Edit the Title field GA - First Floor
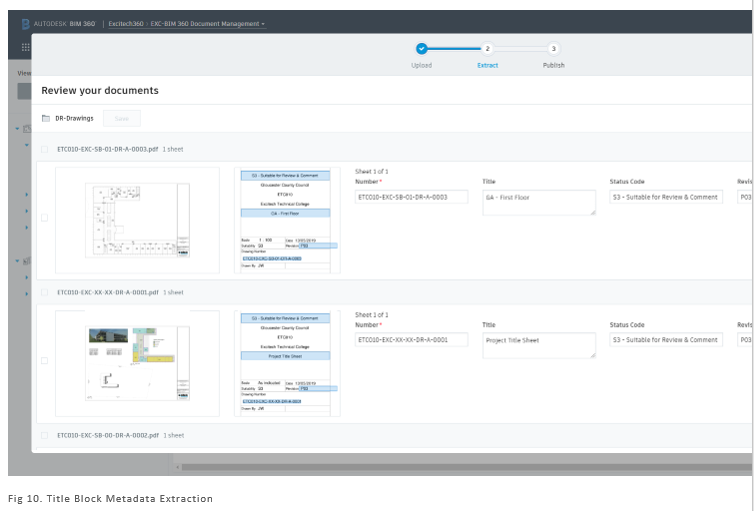 tap(539, 202)
